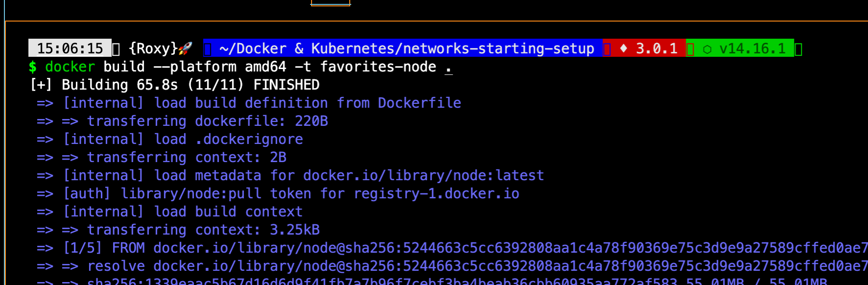Click the [auth] library/node:pull token line
Screen dimensions: 868x285
click(x=278, y=193)
